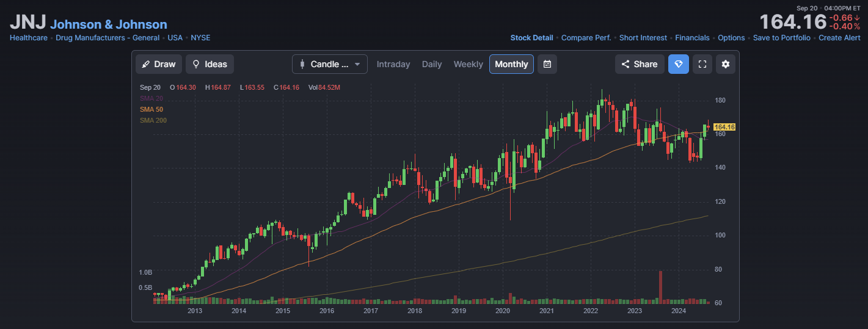Screen dimensions: 868x329
Task: Open the Short Interest link
Action: point(643,38)
